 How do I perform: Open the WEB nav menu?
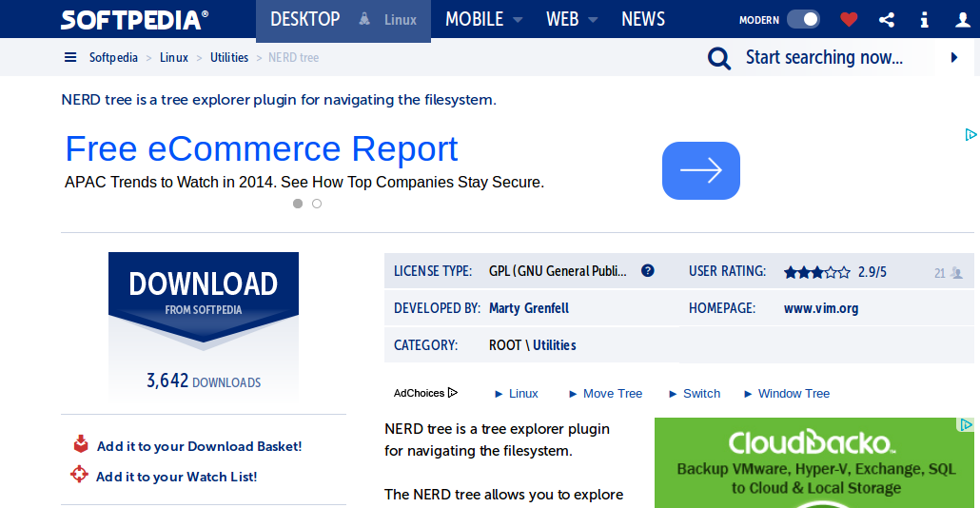tap(562, 19)
